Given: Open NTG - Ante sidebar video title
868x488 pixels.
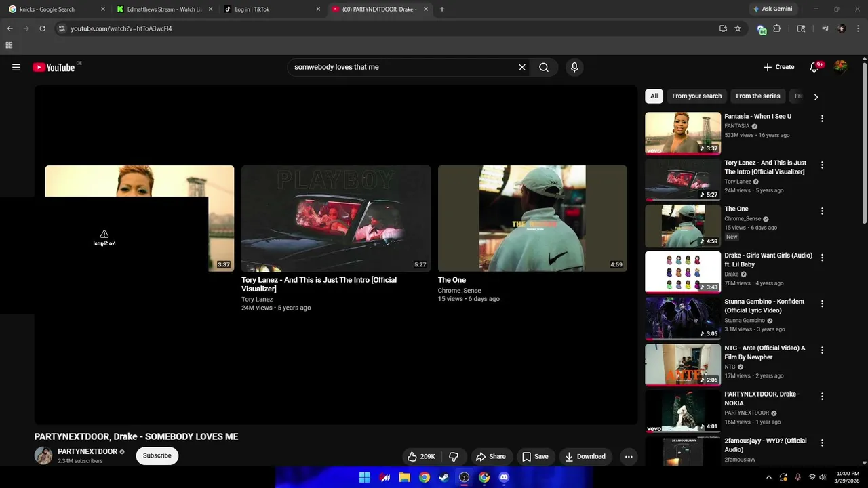Looking at the screenshot, I should pos(765,352).
